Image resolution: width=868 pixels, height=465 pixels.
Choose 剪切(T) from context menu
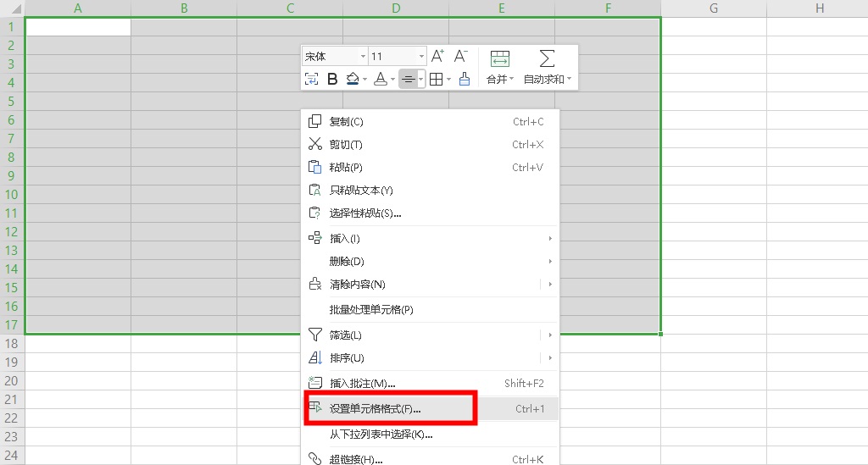(x=430, y=144)
